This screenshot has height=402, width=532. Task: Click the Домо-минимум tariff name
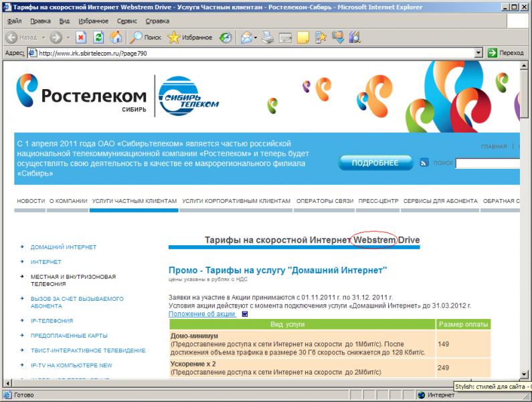tap(194, 336)
